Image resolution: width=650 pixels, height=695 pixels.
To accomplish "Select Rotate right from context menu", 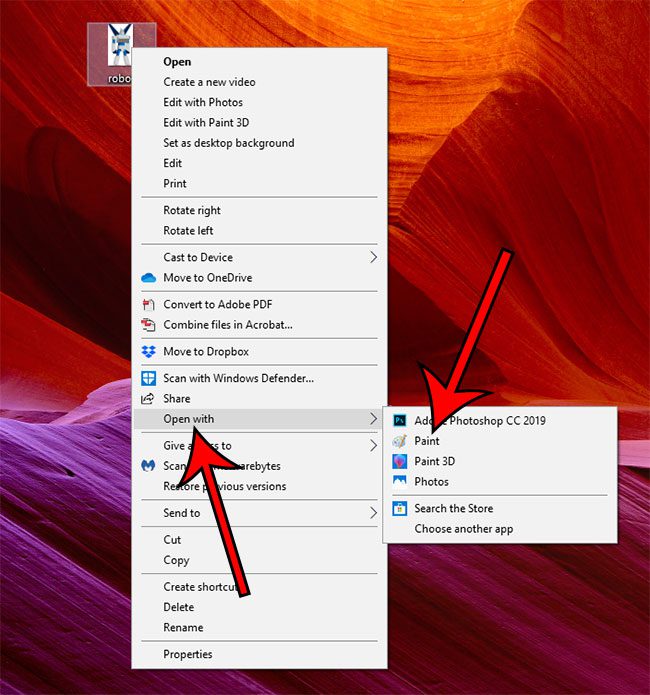I will click(x=192, y=211).
